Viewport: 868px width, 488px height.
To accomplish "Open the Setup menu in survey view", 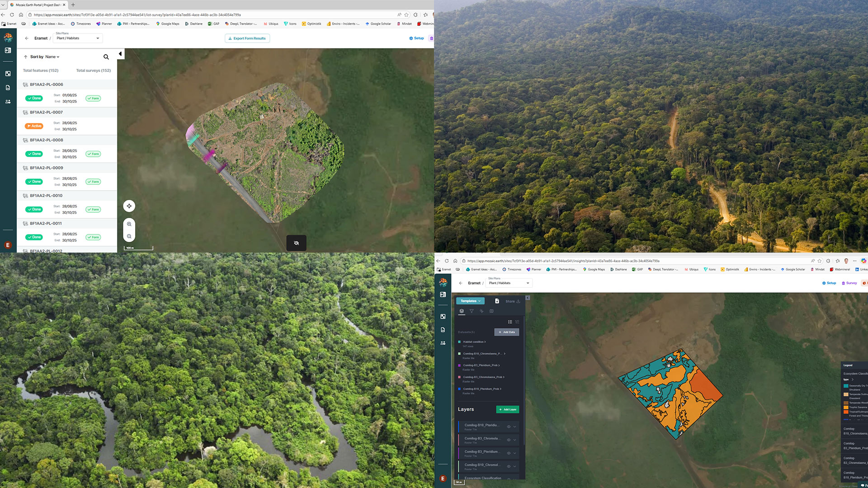I will (x=416, y=38).
